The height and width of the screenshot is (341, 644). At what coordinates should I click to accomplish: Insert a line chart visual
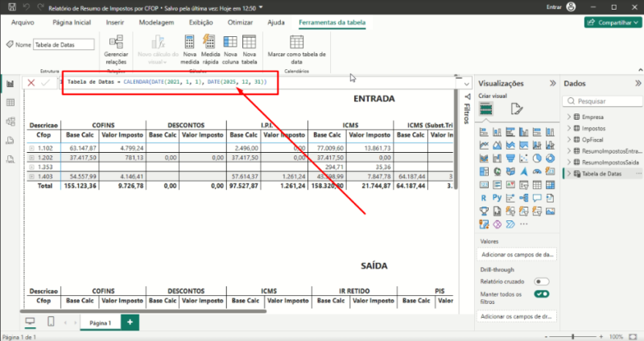pos(484,146)
